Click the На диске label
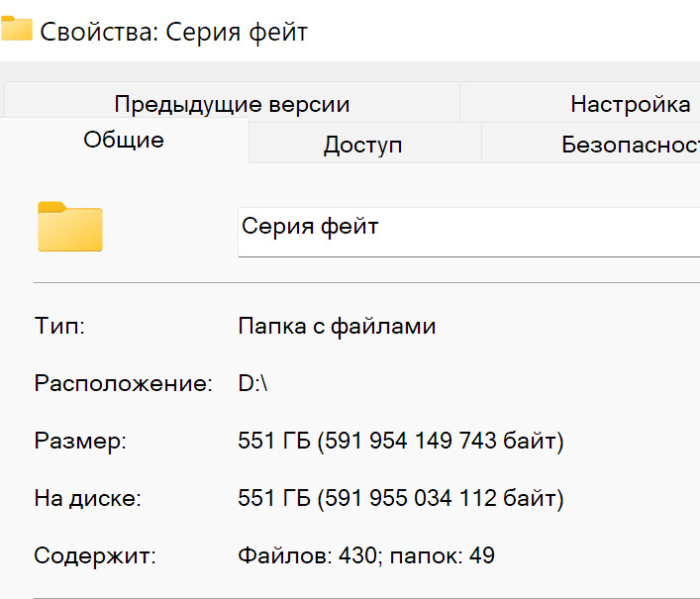 87,499
